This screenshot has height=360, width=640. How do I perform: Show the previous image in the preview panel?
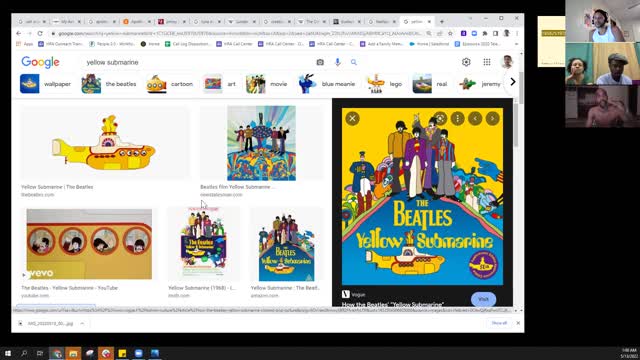pyautogui.click(x=475, y=119)
